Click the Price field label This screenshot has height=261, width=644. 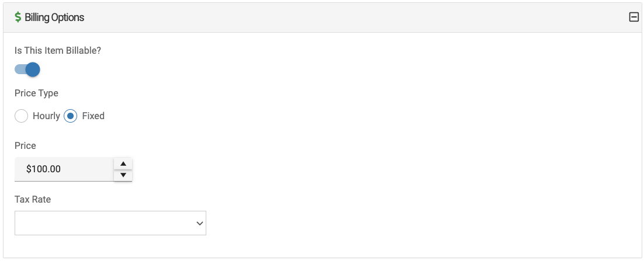[25, 145]
